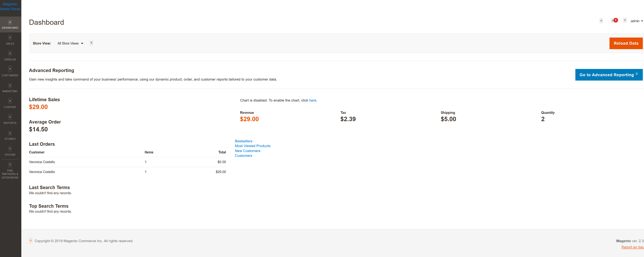Open the Stores sidebar icon
644x257 pixels.
(10, 135)
